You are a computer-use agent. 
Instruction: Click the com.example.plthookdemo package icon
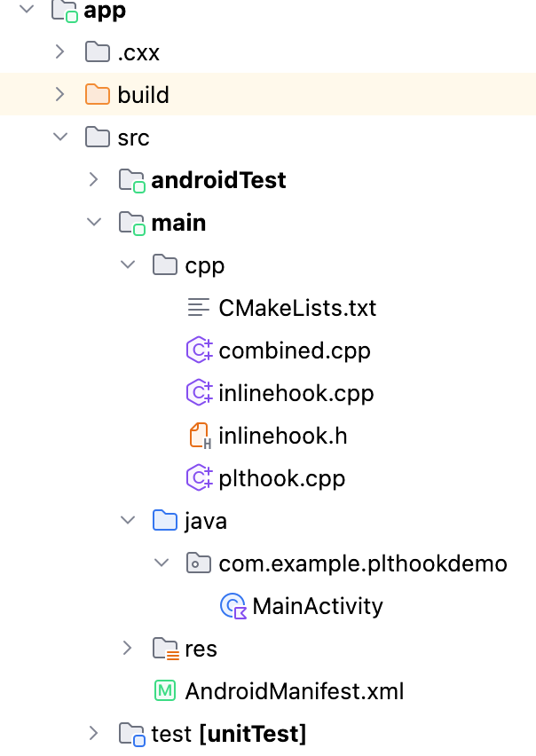pyautogui.click(x=199, y=563)
